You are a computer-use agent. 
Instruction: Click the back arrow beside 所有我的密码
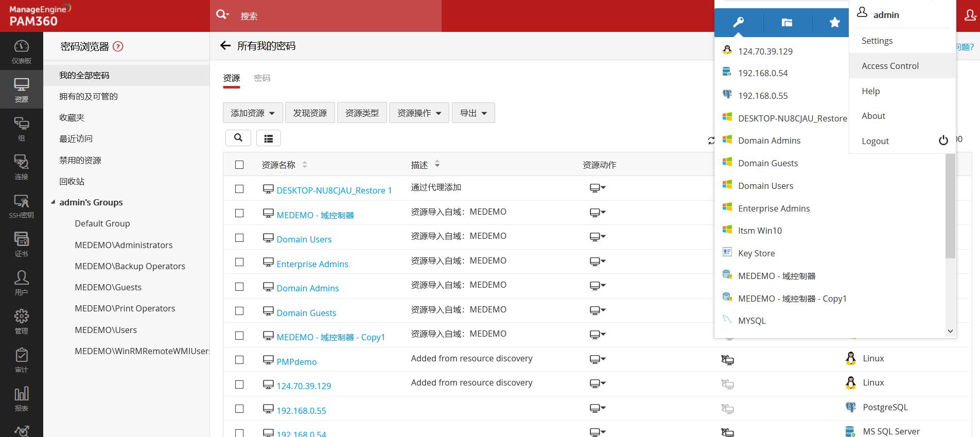pyautogui.click(x=225, y=46)
